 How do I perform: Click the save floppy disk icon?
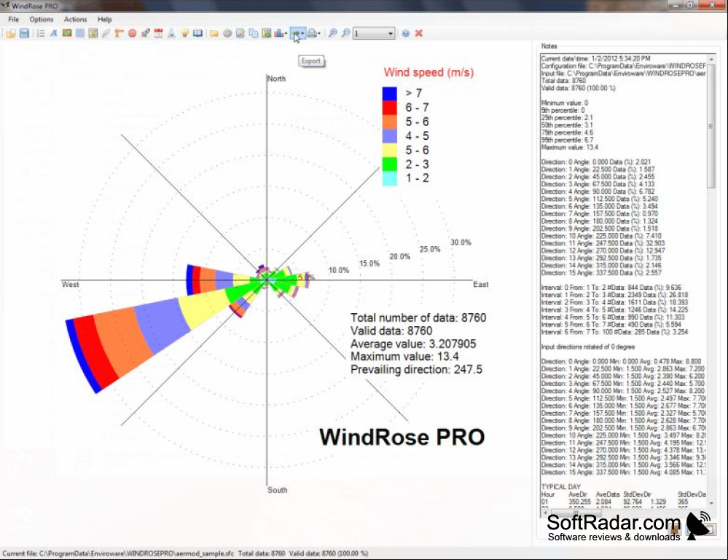coord(25,33)
